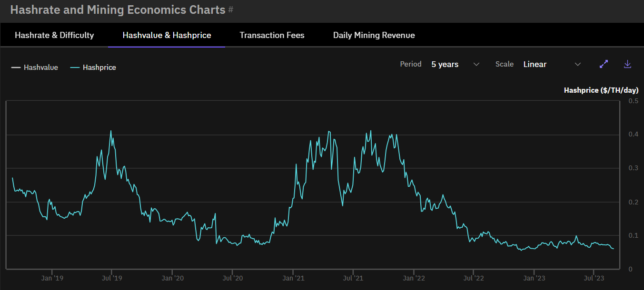This screenshot has width=644, height=290.
Task: Switch to Hashrate & Difficulty tab
Action: pos(54,35)
